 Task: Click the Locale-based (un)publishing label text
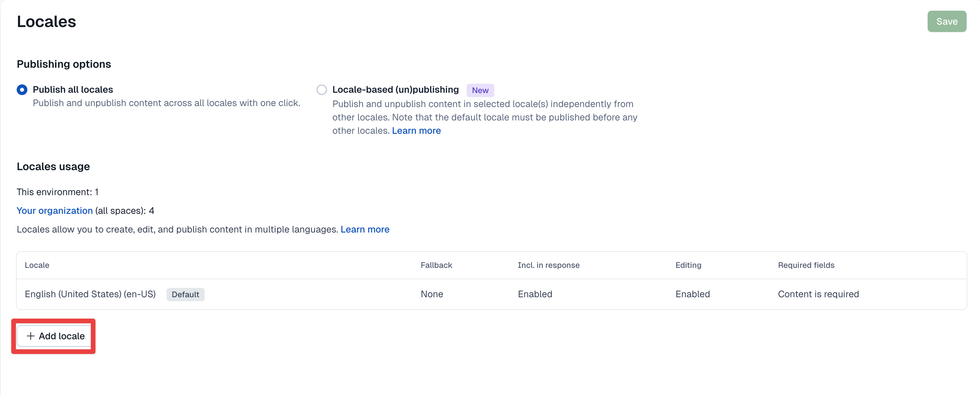point(395,90)
